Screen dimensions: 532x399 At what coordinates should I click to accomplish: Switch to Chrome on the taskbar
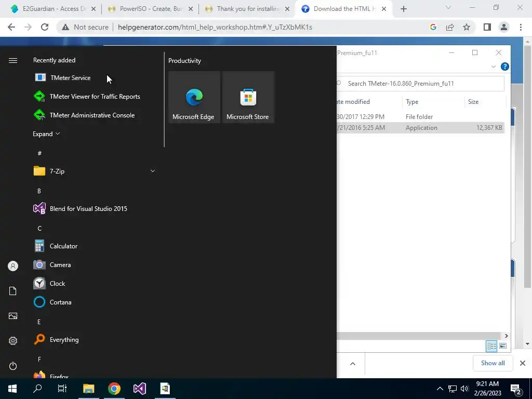click(x=114, y=389)
